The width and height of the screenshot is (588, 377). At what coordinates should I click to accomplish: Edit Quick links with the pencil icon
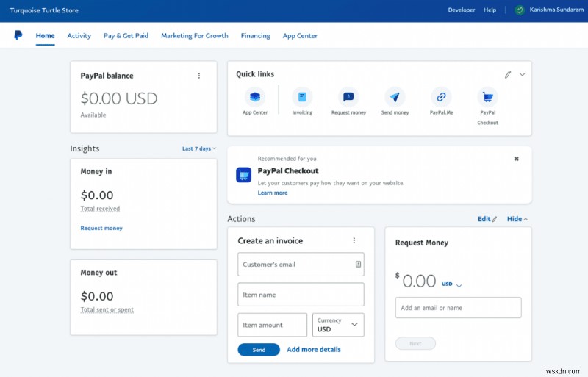508,74
